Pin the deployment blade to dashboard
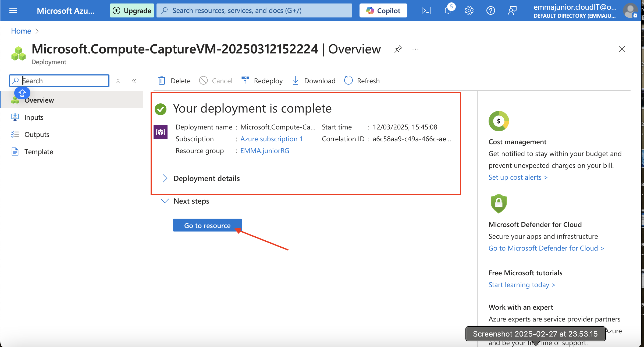This screenshot has width=644, height=347. 398,49
